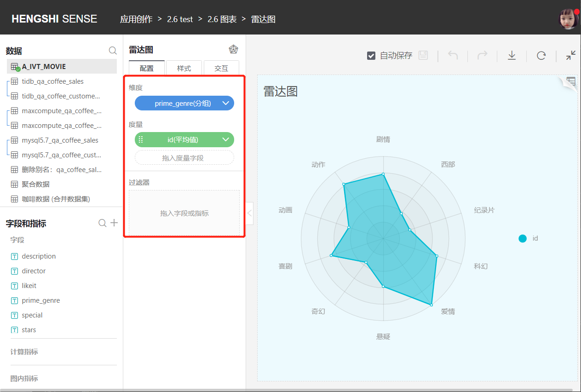Toggle the id legend series marker
The width and height of the screenshot is (581, 392).
coord(523,238)
